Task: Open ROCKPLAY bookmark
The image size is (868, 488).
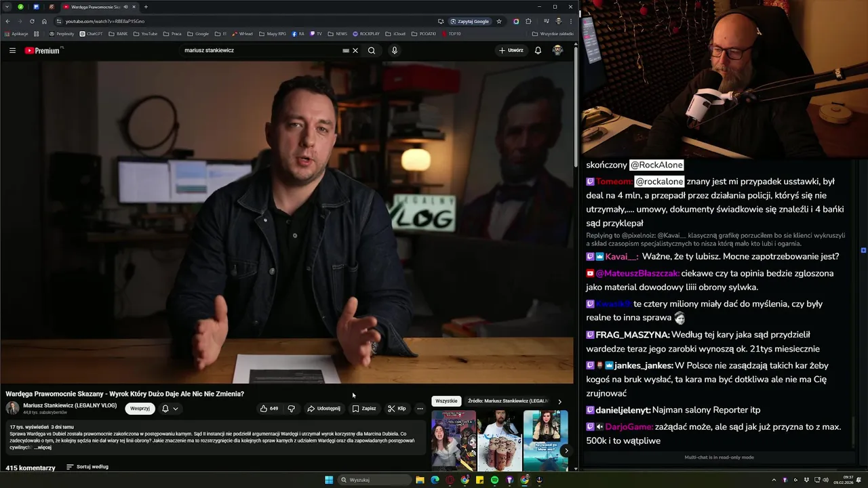Action: (x=366, y=33)
